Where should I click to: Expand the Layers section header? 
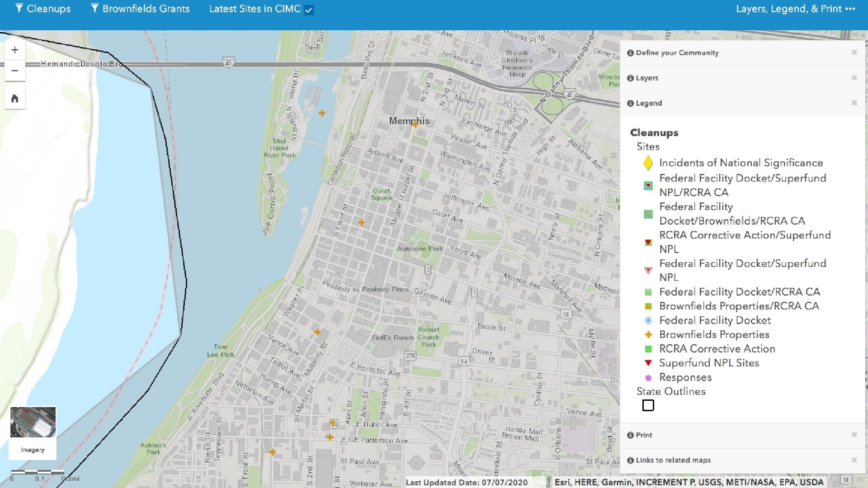click(x=647, y=78)
